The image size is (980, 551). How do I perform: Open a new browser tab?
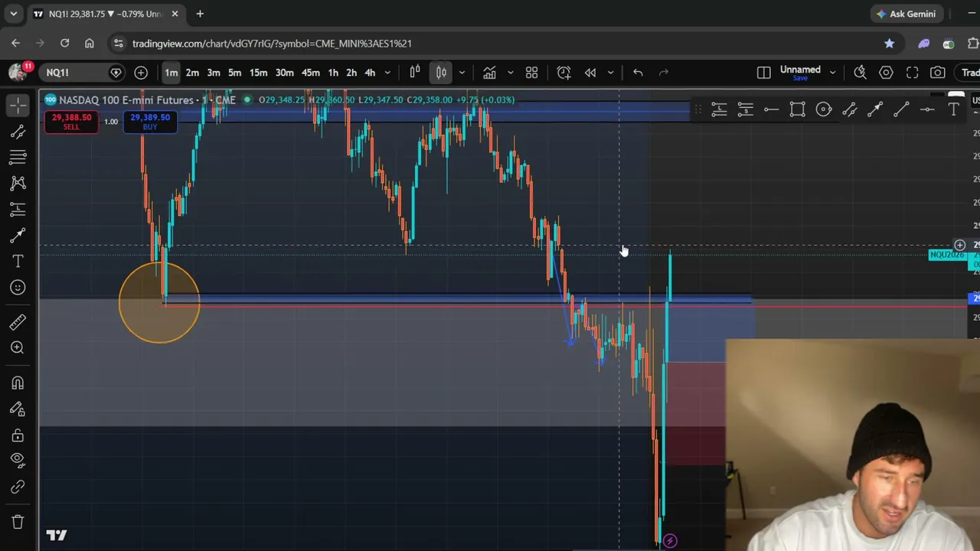point(200,14)
